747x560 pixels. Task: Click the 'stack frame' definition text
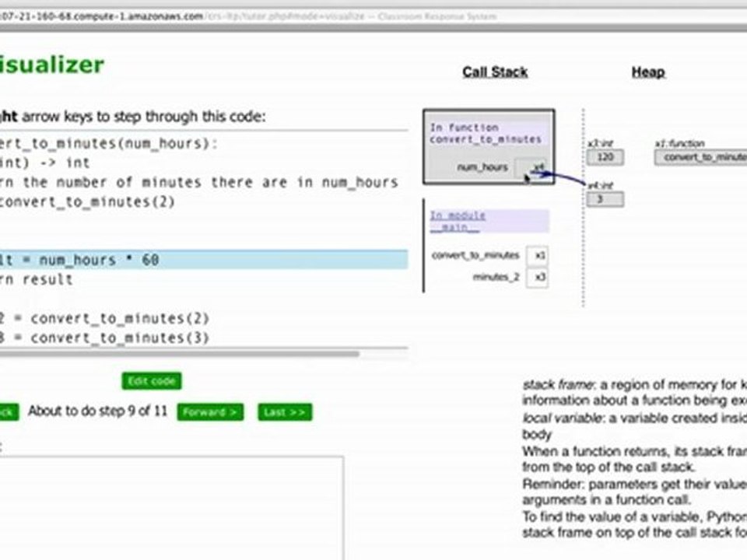[635, 392]
